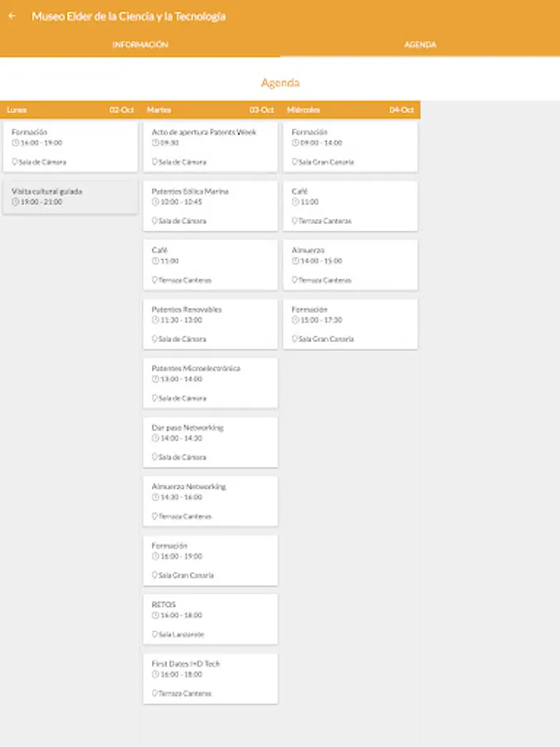Click location pin on Almuerzo Networking card
560x747 pixels.
pos(155,516)
